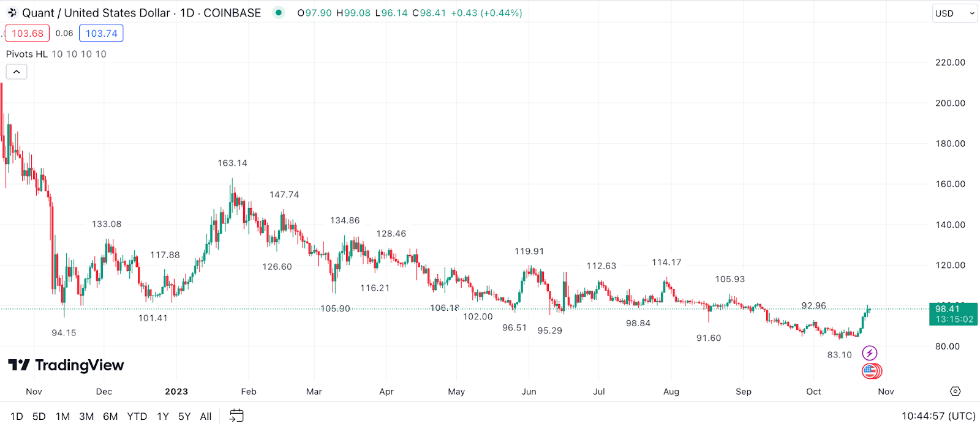Select the 5Y time range
980x429 pixels.
(x=184, y=417)
